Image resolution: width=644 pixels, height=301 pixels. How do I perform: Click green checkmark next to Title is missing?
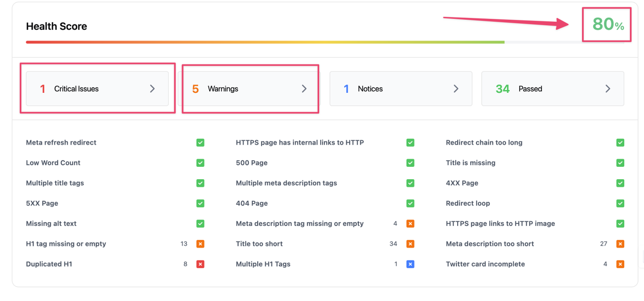[620, 163]
